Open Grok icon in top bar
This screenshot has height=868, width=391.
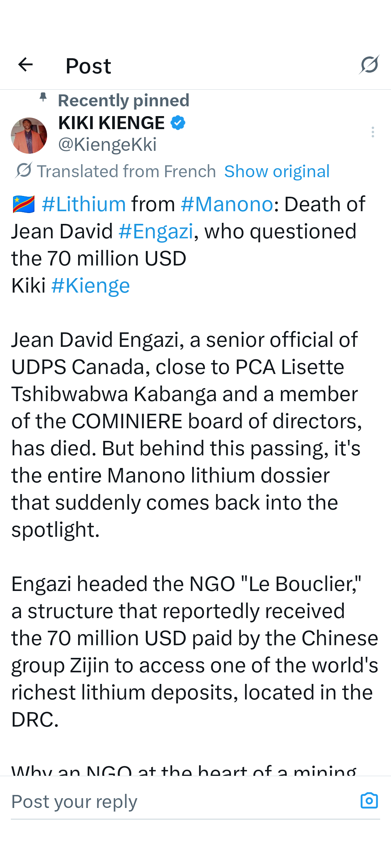[x=369, y=65]
